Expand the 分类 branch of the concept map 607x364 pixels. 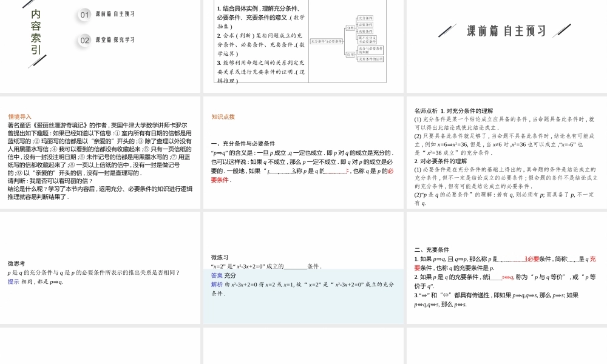coord(350,28)
